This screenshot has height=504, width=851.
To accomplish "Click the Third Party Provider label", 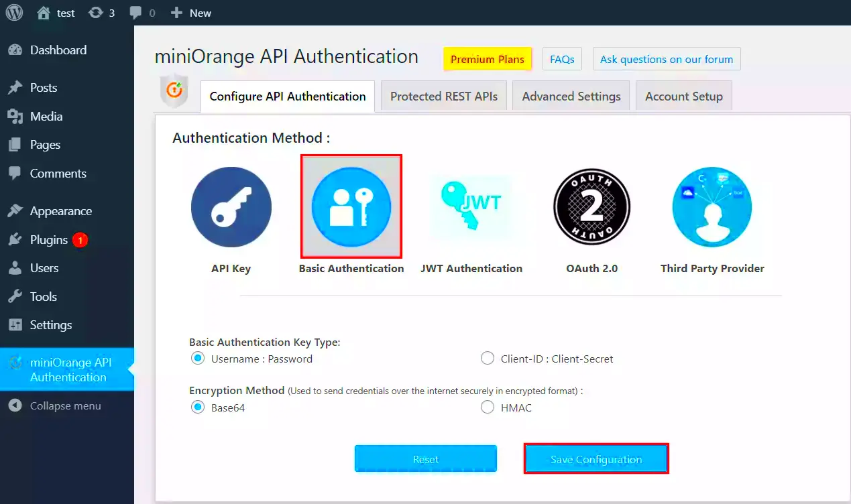I will point(712,269).
